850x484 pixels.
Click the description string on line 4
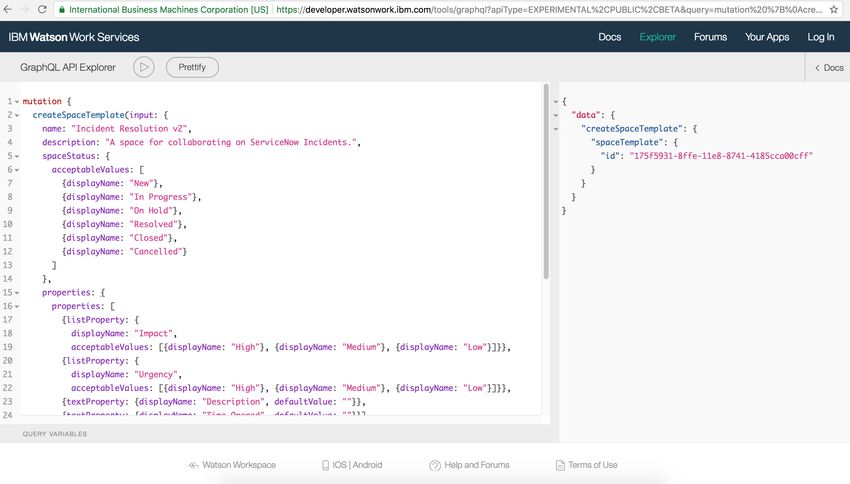[x=230, y=142]
